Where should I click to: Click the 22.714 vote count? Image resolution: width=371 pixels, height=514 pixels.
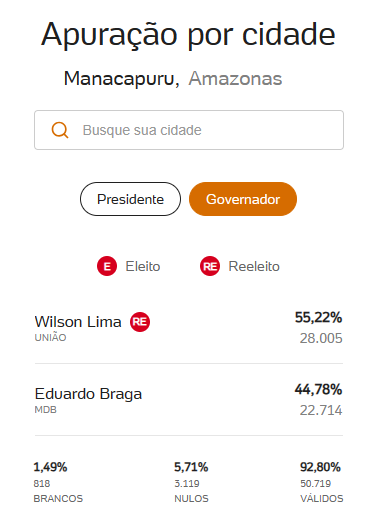321,410
